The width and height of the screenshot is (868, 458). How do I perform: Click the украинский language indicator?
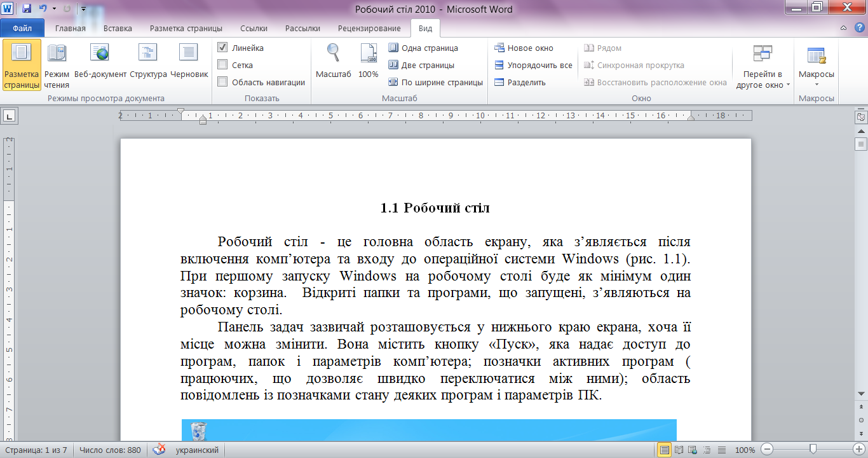196,450
